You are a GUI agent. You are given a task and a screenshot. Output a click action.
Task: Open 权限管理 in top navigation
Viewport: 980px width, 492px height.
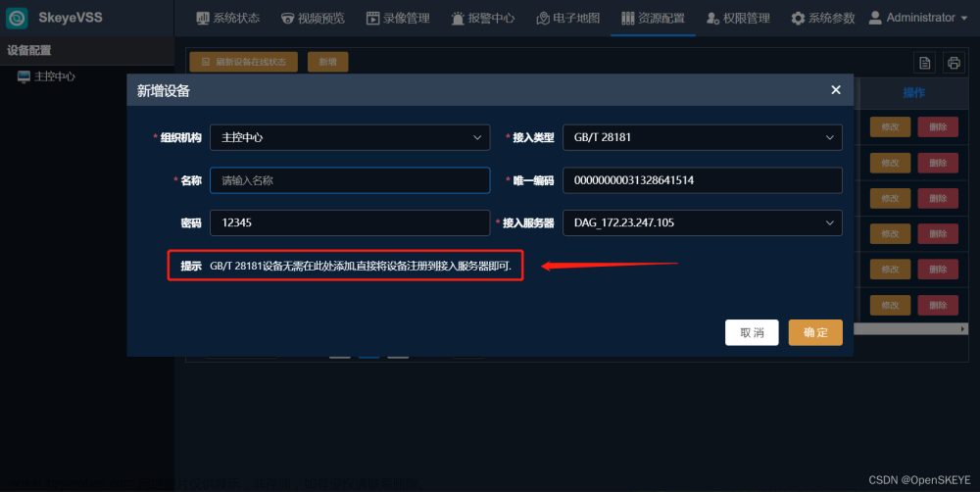coord(738,18)
